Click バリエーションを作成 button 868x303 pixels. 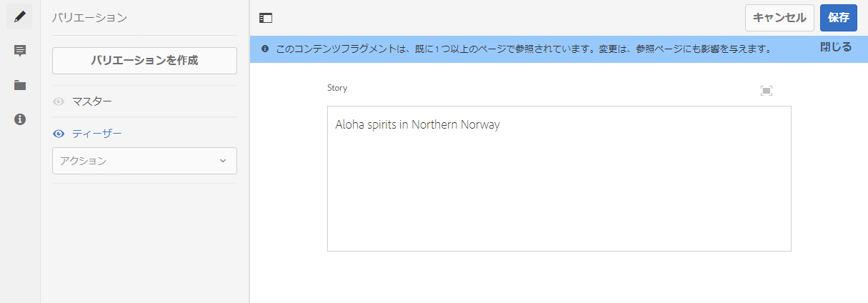(144, 61)
